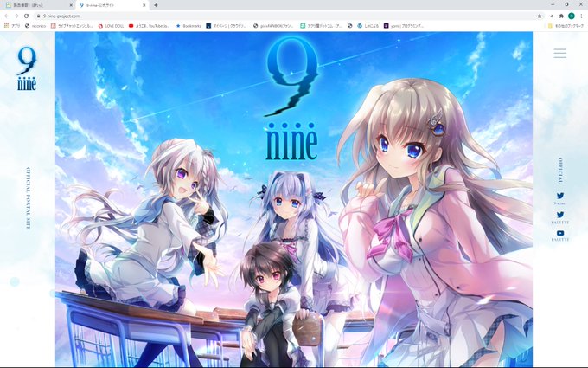
Task: Open the PALETTE Twitter link
Action: [559, 217]
